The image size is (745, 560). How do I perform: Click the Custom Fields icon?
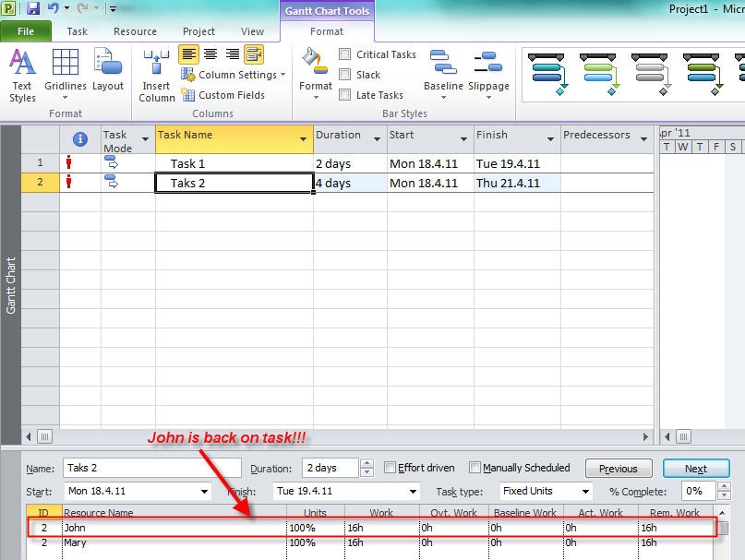(x=188, y=95)
